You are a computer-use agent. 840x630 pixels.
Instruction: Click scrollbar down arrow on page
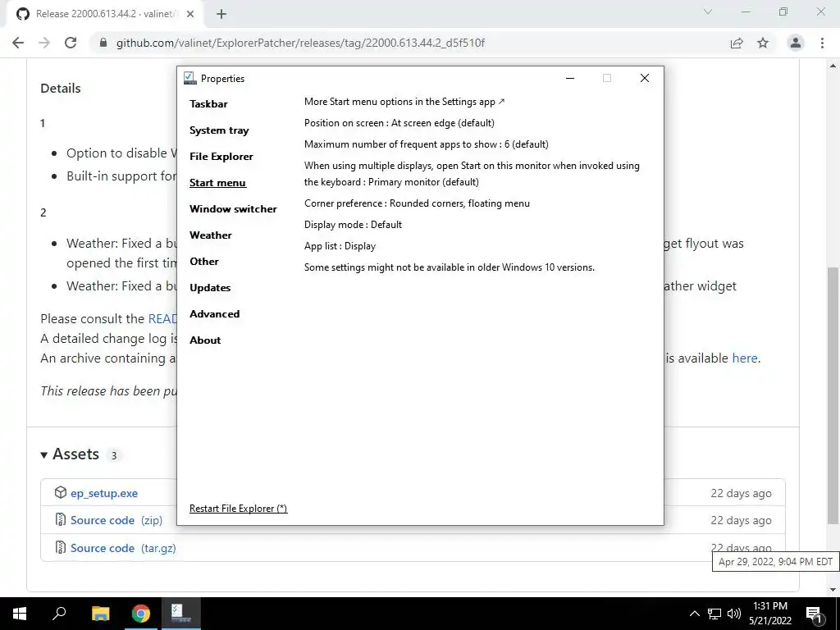pos(833,590)
